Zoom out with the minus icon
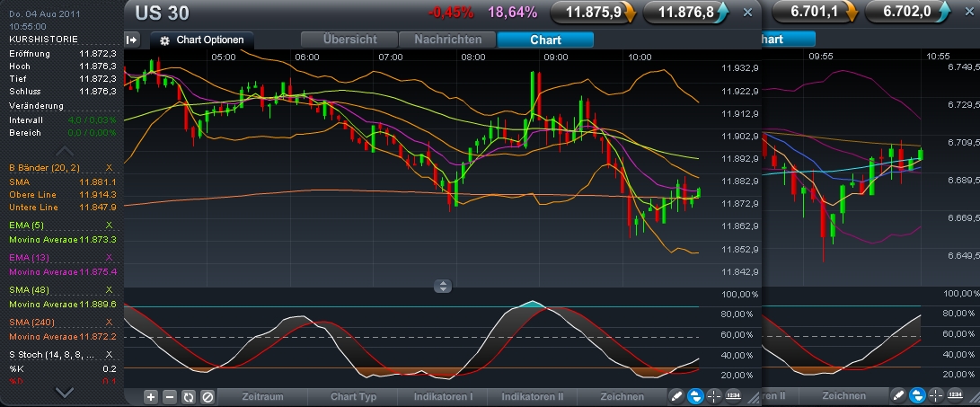The height and width of the screenshot is (407, 980). click(170, 396)
